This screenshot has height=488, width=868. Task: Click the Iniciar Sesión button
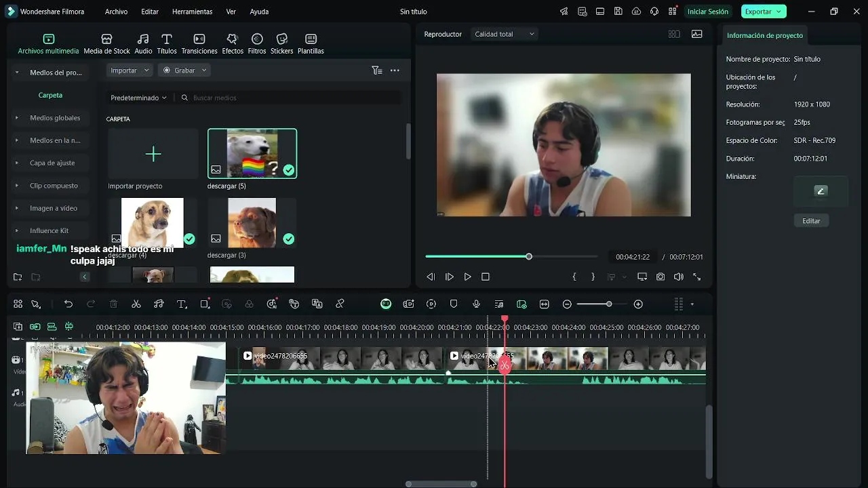click(x=707, y=12)
